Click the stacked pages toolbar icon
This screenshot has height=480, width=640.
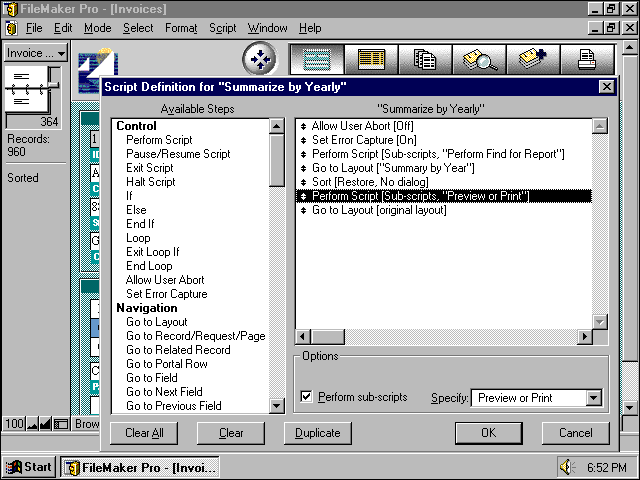click(x=425, y=59)
